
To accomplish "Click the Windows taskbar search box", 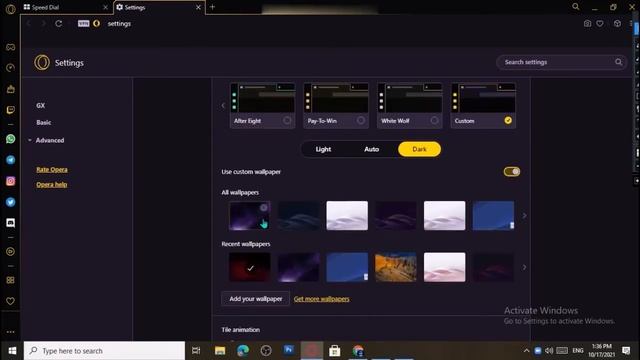I will tap(104, 351).
